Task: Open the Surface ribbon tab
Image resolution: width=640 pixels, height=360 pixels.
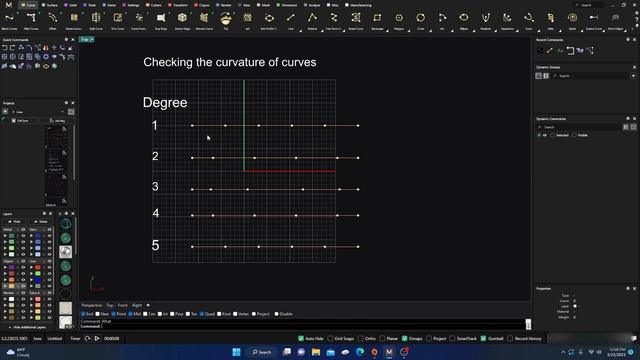Action: click(x=50, y=5)
